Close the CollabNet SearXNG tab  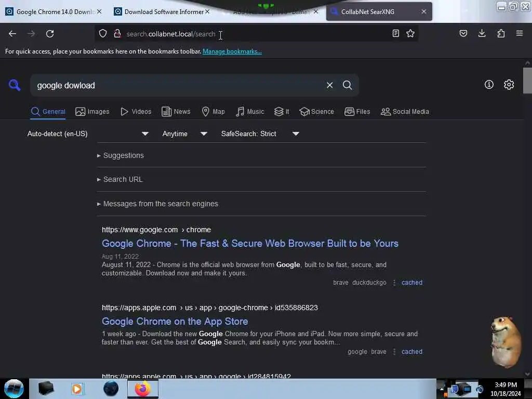coord(424,11)
